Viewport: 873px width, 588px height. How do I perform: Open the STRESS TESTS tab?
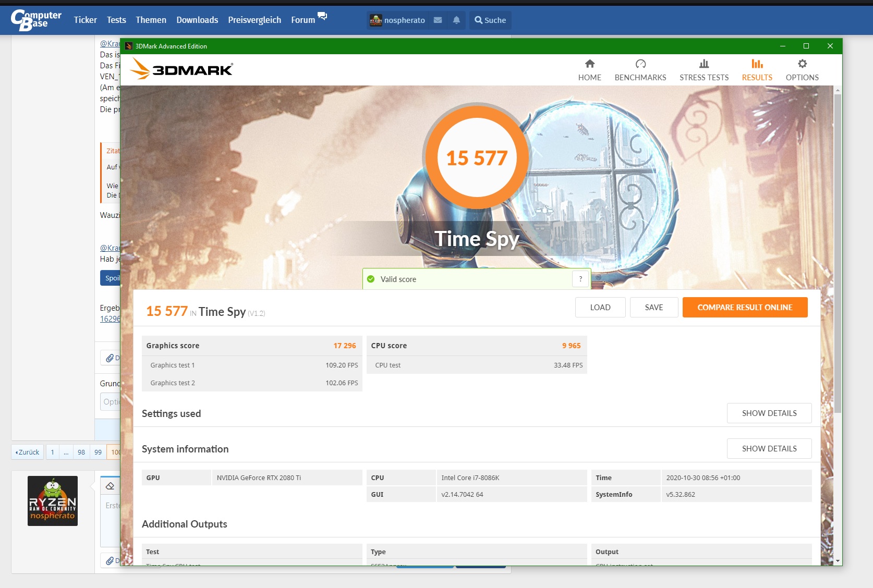pos(704,70)
